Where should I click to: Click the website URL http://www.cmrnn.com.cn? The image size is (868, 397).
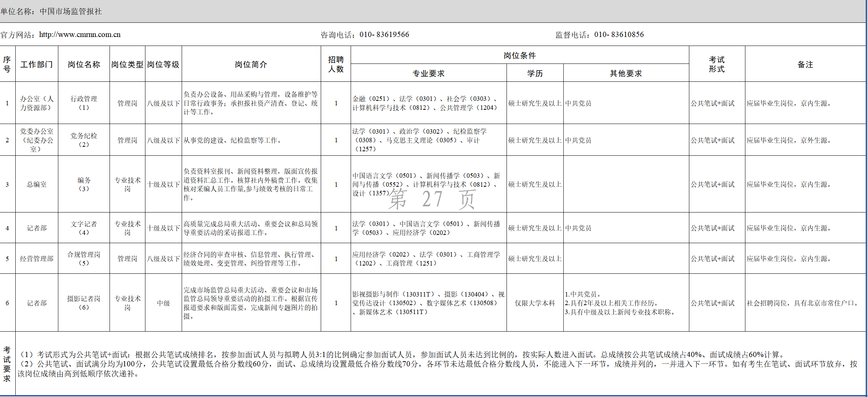[80, 35]
